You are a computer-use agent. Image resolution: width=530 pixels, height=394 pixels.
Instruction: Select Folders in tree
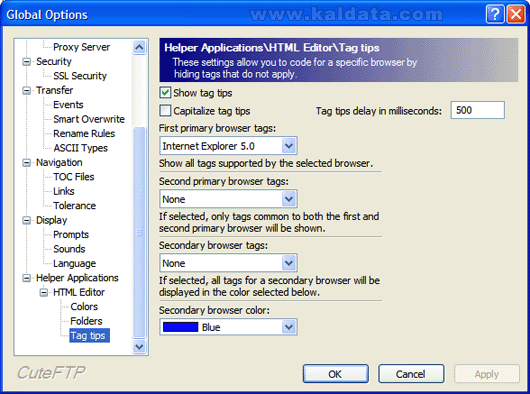coord(86,321)
